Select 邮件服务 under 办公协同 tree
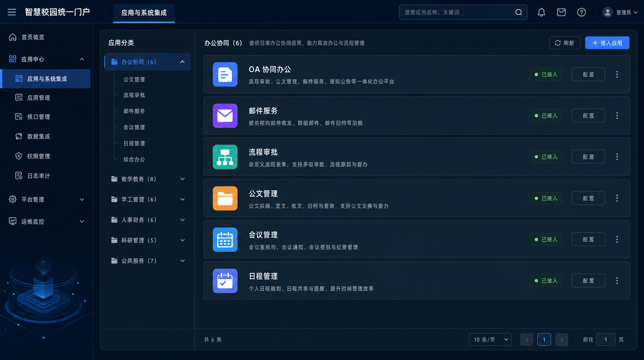 (134, 111)
